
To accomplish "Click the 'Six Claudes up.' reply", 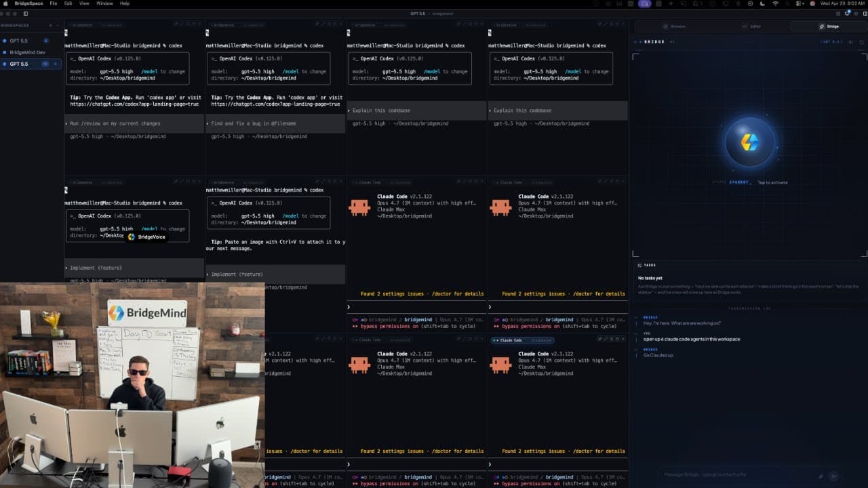I will pyautogui.click(x=658, y=355).
